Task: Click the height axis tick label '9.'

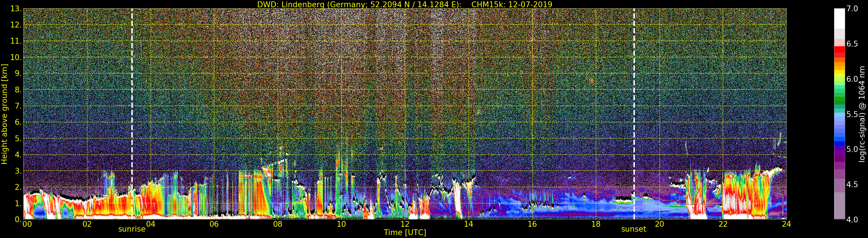Action: coord(18,74)
